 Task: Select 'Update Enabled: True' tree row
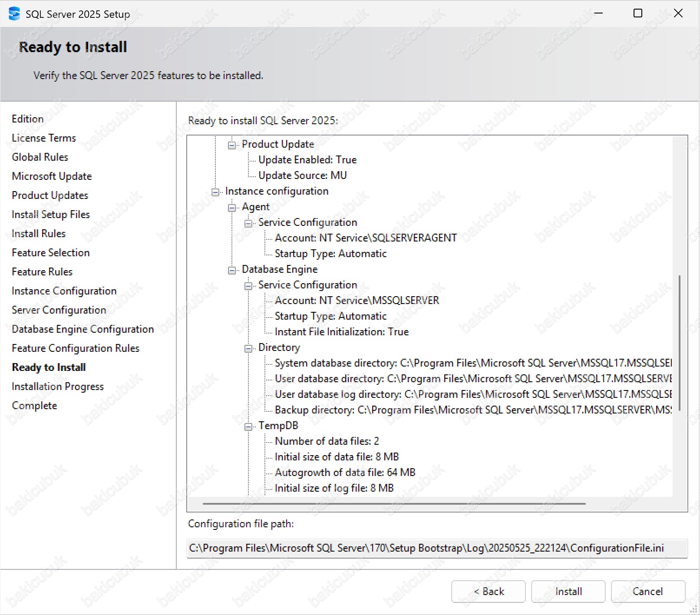[307, 160]
